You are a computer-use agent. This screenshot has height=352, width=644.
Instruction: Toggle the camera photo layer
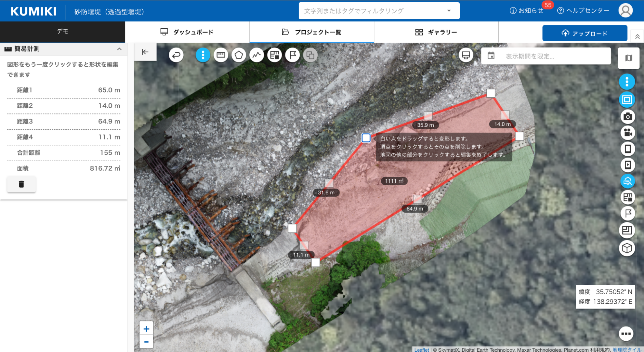point(628,116)
